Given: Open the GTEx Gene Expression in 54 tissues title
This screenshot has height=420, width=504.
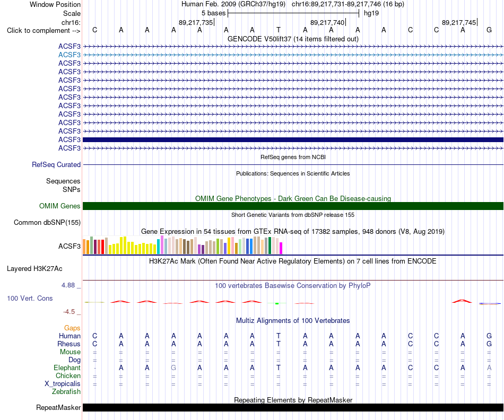Looking at the screenshot, I should (293, 231).
